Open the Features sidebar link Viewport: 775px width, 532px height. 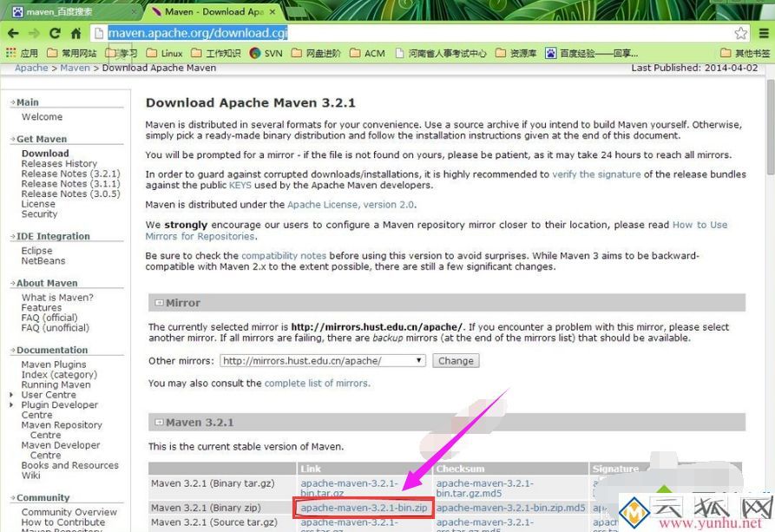pyautogui.click(x=42, y=307)
